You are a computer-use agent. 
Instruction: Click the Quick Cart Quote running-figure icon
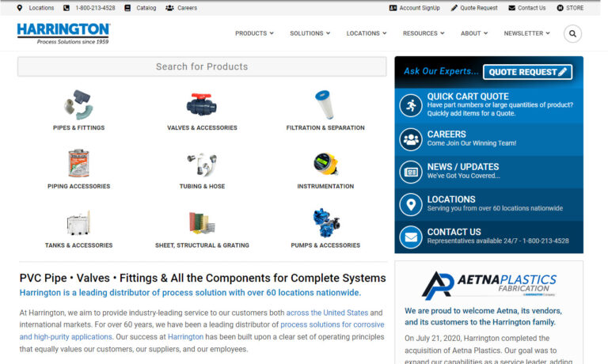[x=411, y=105]
